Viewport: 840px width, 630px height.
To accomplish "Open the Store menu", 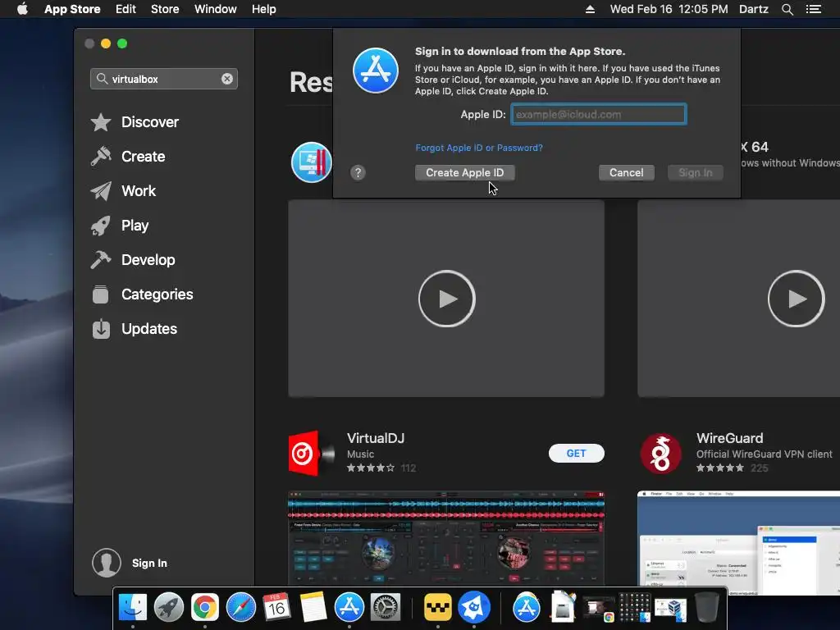I will point(165,9).
